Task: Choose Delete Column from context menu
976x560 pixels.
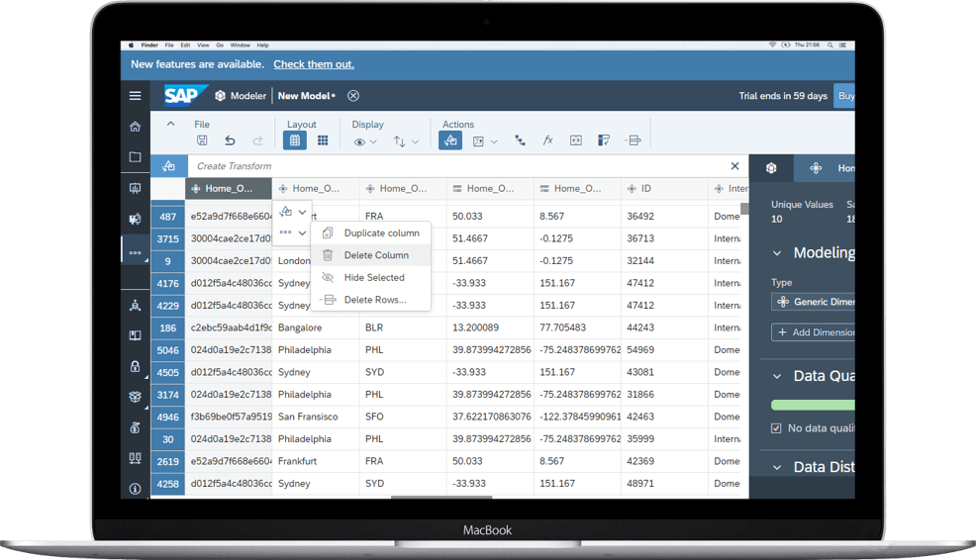Action: 375,255
